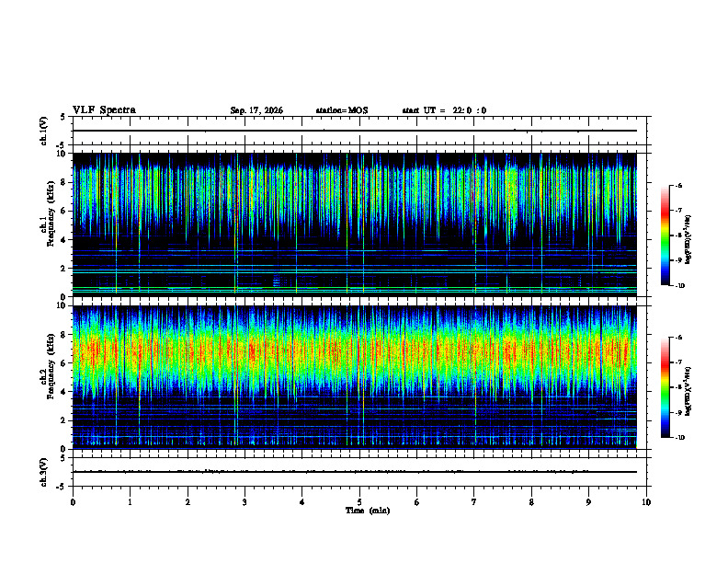Click the red band in ch.2 spectrogram
This screenshot has height=563, width=728.
[355, 351]
